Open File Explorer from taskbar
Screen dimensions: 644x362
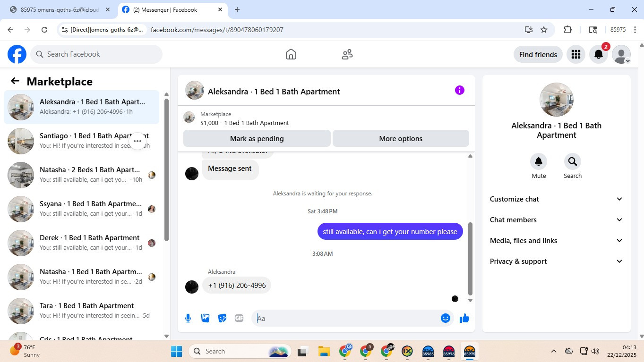[x=324, y=351]
